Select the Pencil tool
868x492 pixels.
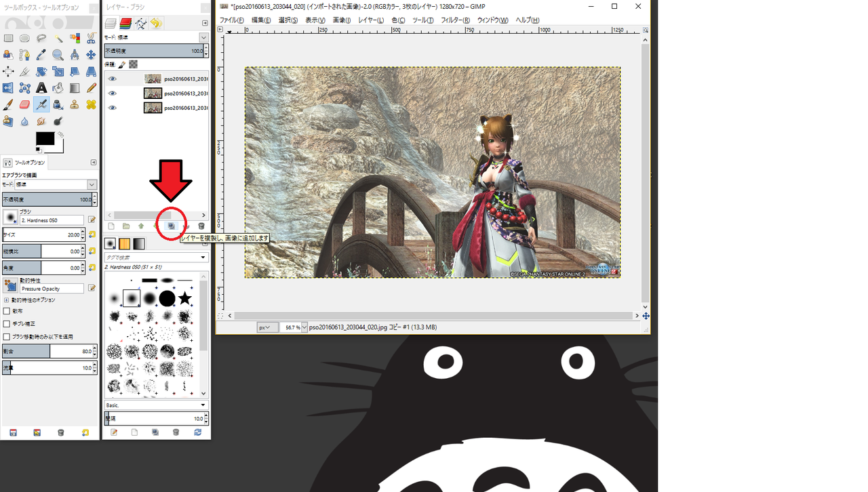[91, 87]
